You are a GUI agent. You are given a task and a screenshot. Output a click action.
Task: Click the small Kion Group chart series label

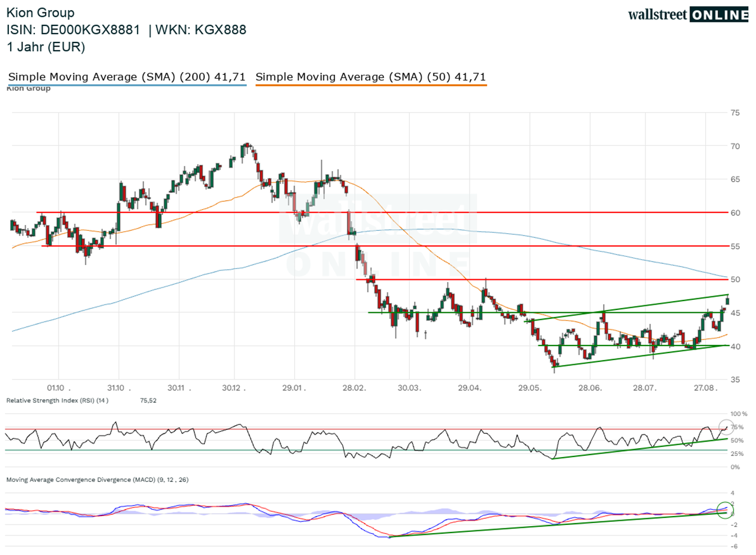coord(28,89)
